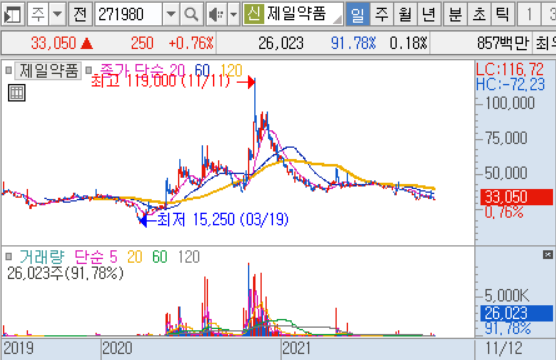Click the stock code field 271980
556x360 pixels.
click(x=128, y=14)
